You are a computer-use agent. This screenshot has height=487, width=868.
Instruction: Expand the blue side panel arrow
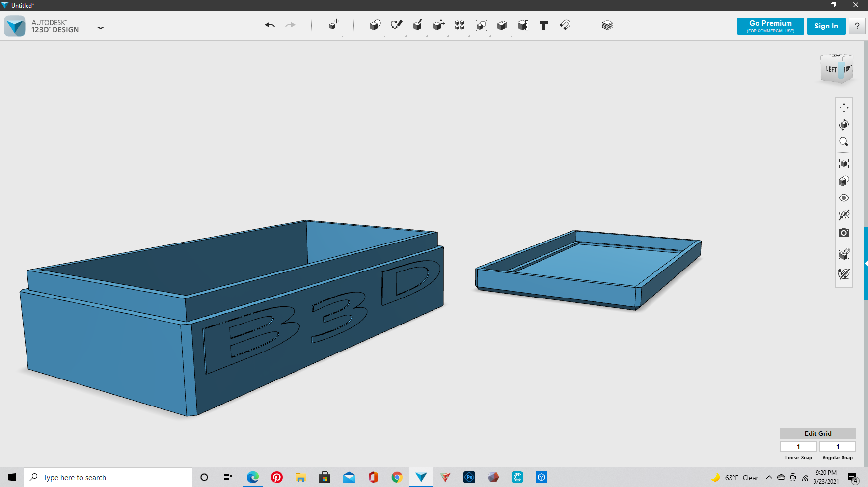[866, 264]
